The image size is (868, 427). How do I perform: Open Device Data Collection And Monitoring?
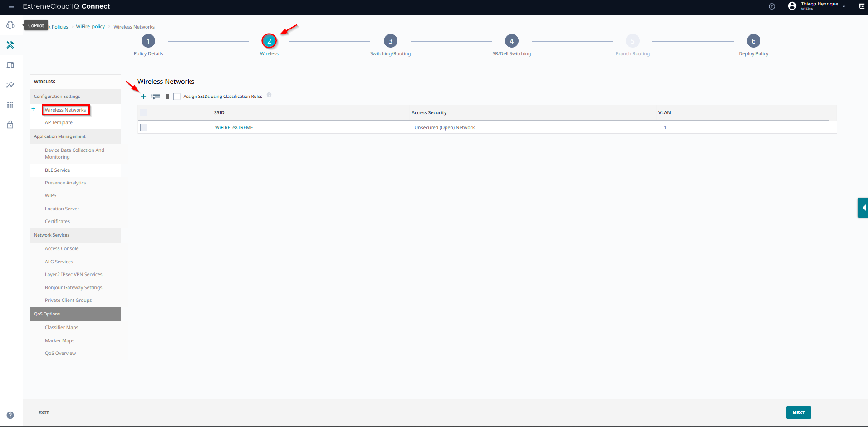pos(74,154)
